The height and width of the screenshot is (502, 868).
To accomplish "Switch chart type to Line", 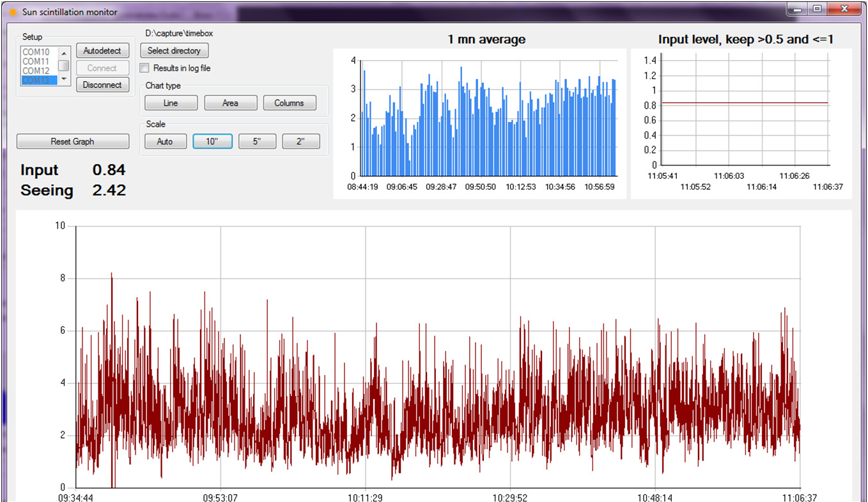I will (x=171, y=103).
